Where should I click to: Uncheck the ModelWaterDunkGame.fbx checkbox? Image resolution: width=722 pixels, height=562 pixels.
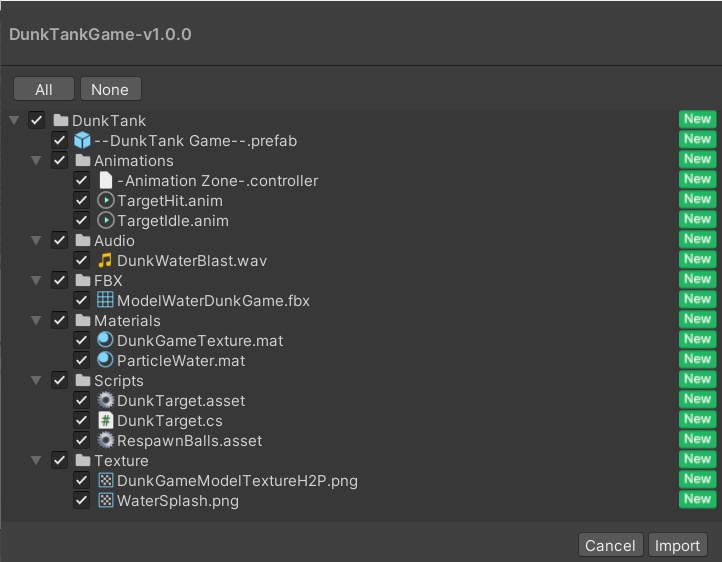(x=82, y=300)
